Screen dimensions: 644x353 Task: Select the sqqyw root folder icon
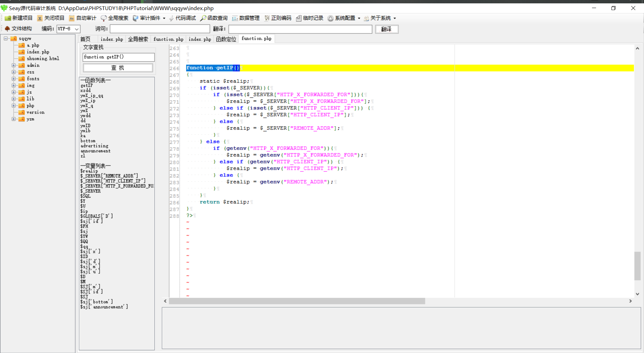pos(14,39)
